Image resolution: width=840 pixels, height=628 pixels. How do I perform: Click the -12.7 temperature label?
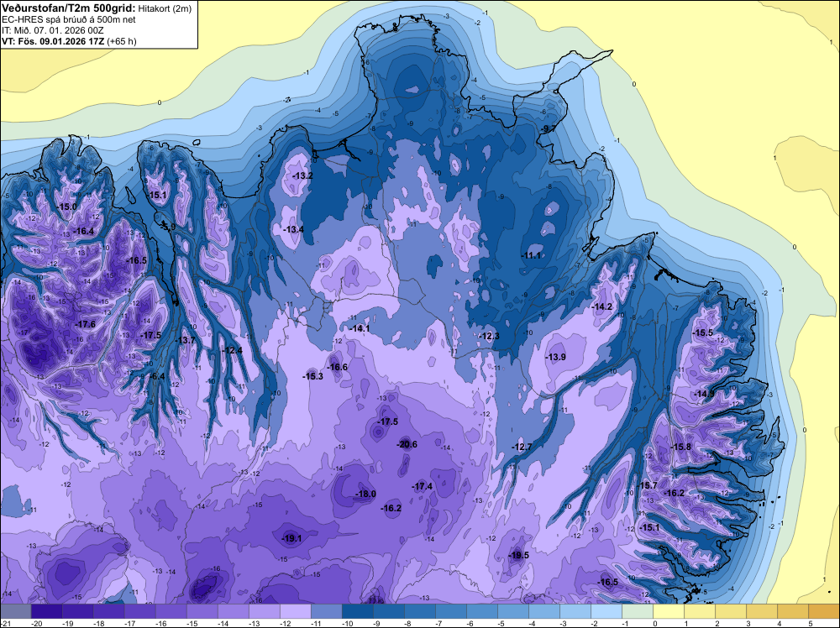(x=522, y=447)
